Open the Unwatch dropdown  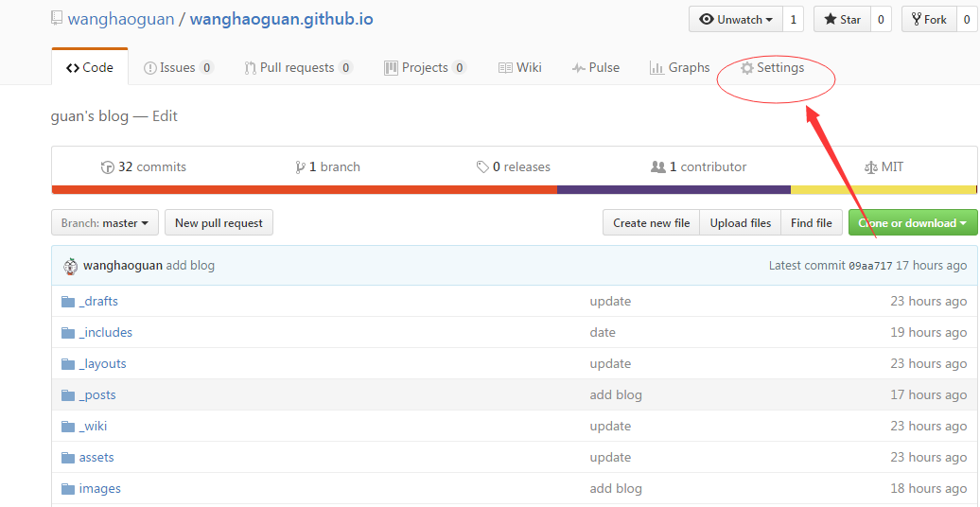[736, 19]
